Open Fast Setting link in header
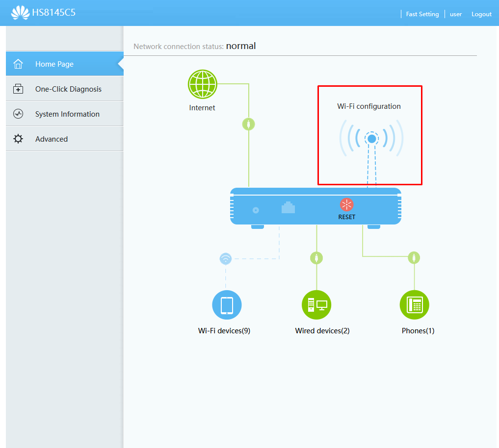Viewport: 499px width, 448px height. tap(422, 14)
